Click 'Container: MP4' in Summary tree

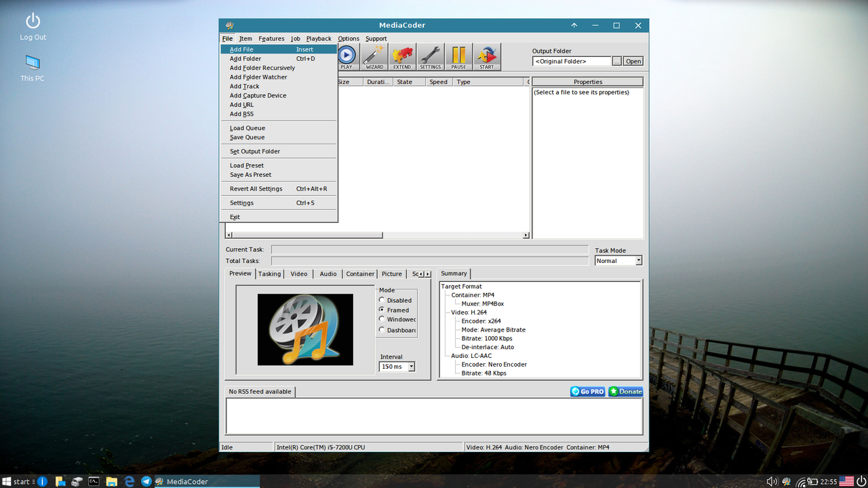473,295
